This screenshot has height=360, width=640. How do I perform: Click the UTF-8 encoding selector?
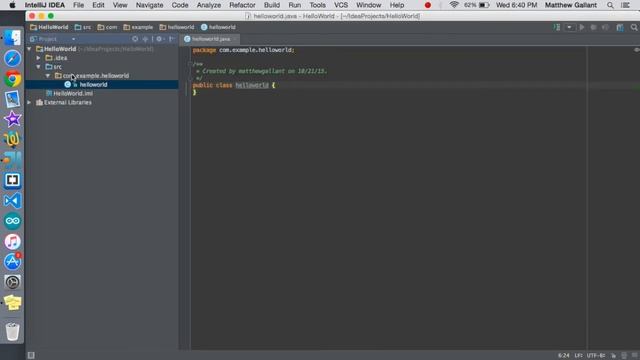[596, 356]
